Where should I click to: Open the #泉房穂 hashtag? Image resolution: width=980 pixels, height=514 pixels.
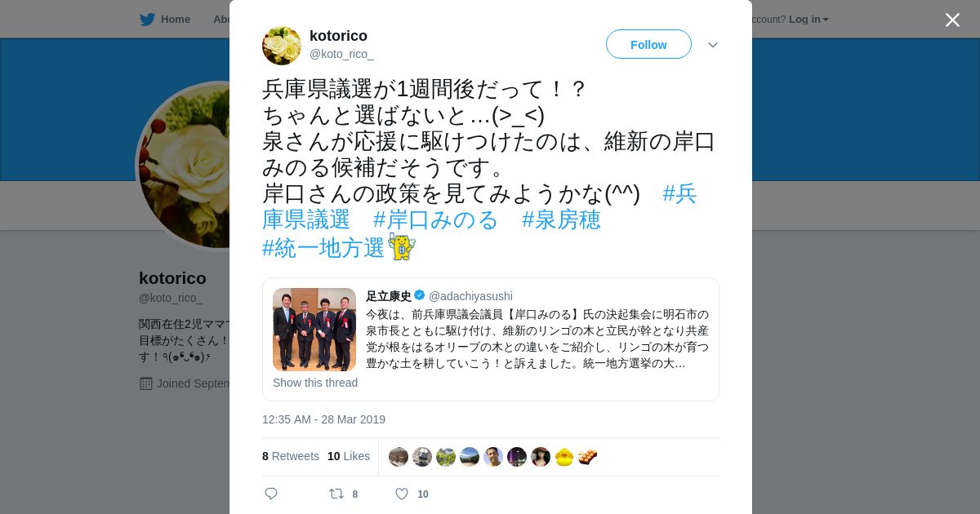pyautogui.click(x=561, y=219)
